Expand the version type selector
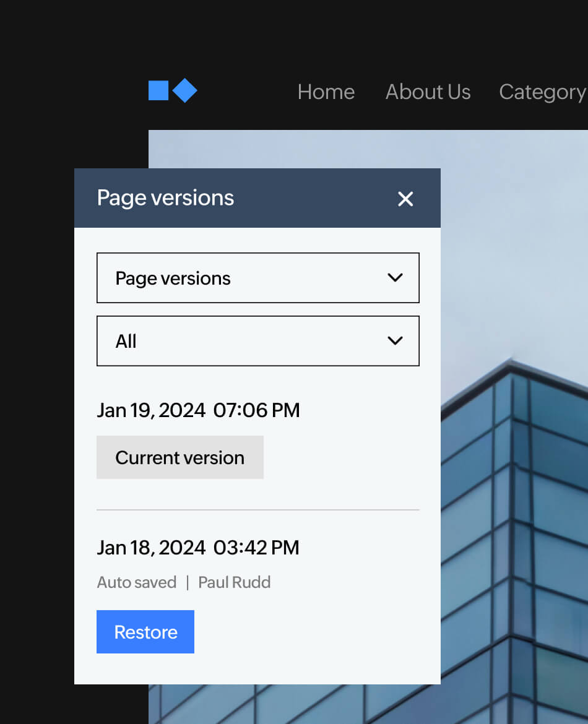Viewport: 588px width, 724px height. [x=258, y=278]
